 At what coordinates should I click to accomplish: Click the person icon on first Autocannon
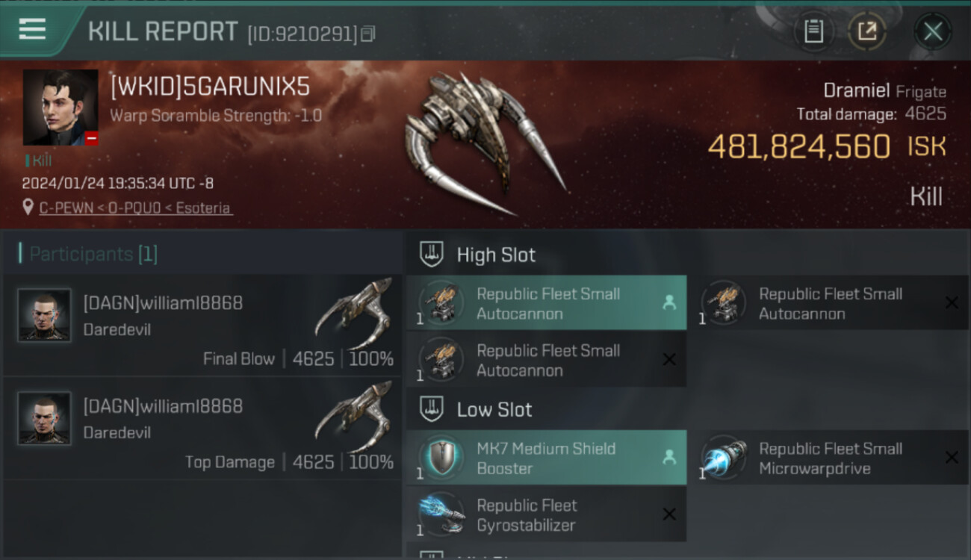tap(668, 302)
